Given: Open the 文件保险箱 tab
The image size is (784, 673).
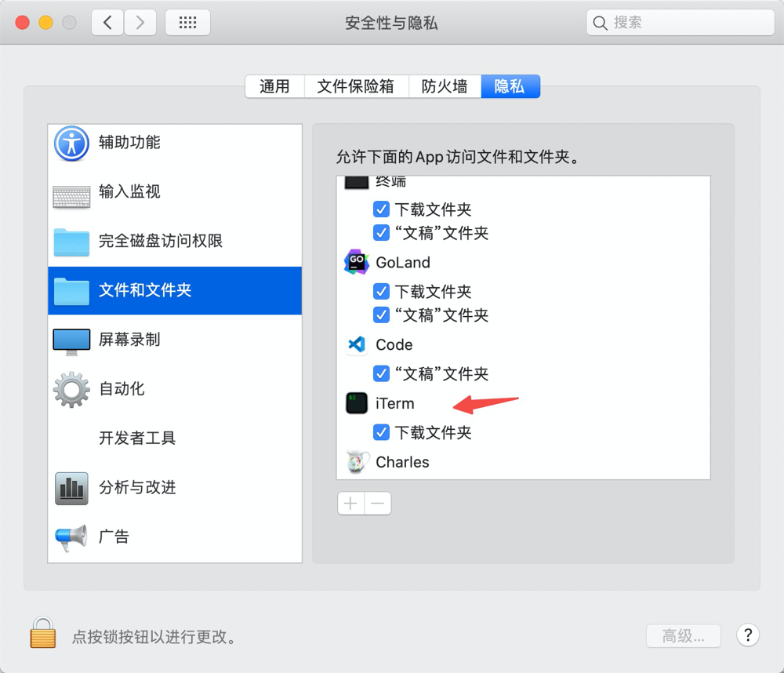Looking at the screenshot, I should click(x=355, y=86).
